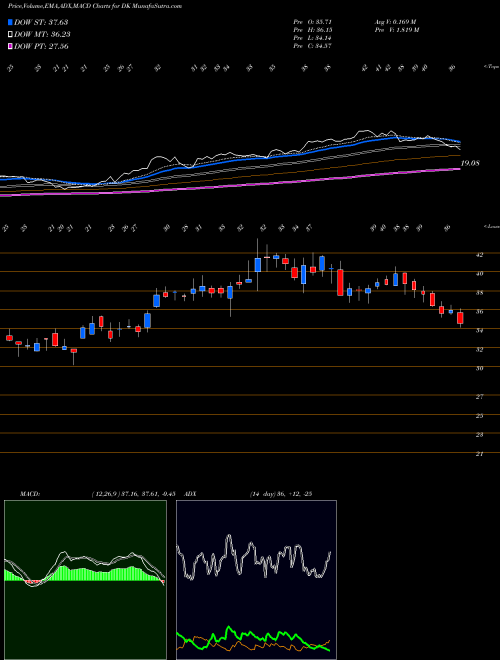Open the green MACD histogram panel
Image resolution: width=500 pixels, height=660 pixels.
[x=85, y=580]
